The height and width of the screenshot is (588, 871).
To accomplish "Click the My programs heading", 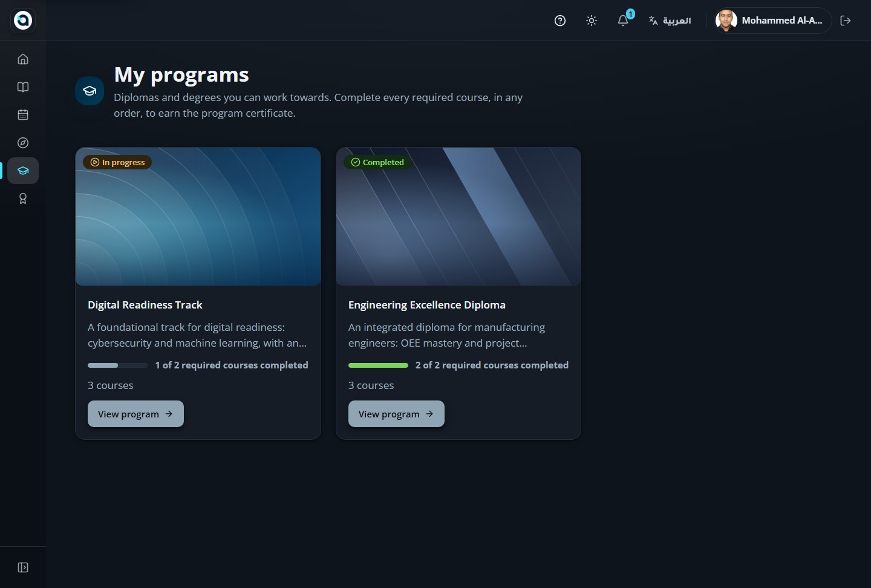I will (181, 75).
